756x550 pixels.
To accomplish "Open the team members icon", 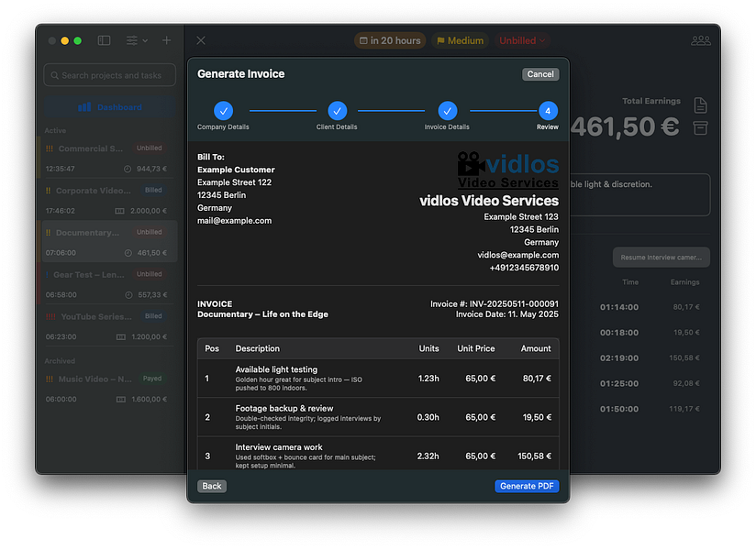I will 701,40.
